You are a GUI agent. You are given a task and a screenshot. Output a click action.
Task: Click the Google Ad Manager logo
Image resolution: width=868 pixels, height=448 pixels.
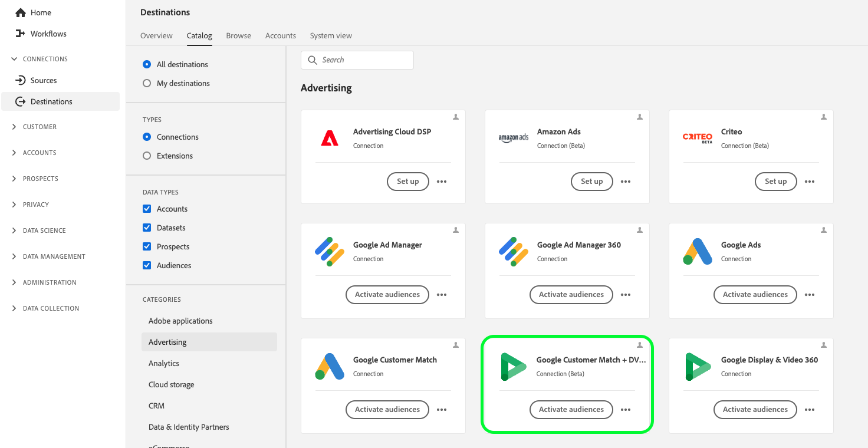tap(330, 251)
